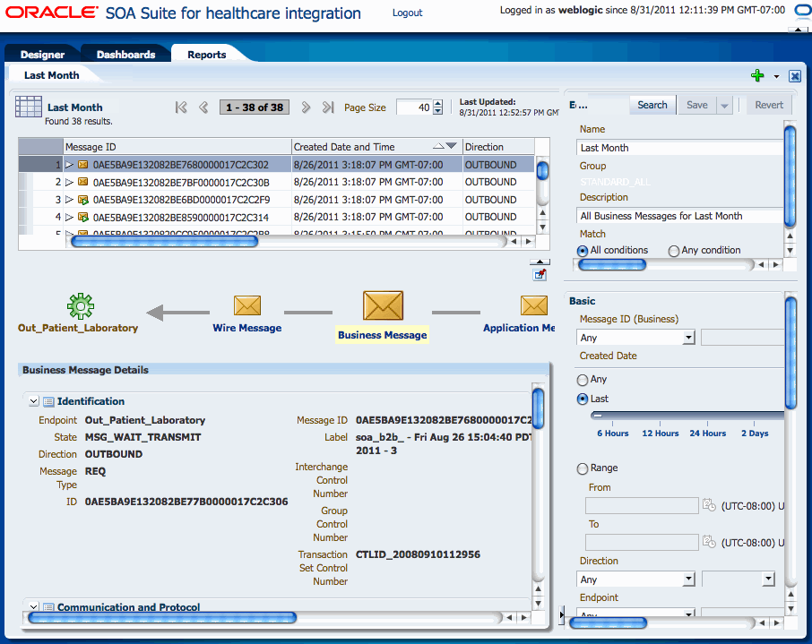812x644 pixels.
Task: Go to first results page icon
Action: pos(181,107)
